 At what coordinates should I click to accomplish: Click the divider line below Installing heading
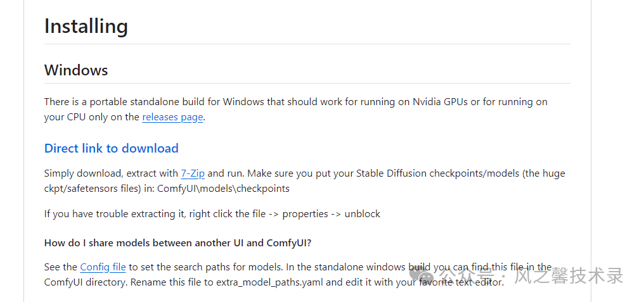(x=307, y=44)
